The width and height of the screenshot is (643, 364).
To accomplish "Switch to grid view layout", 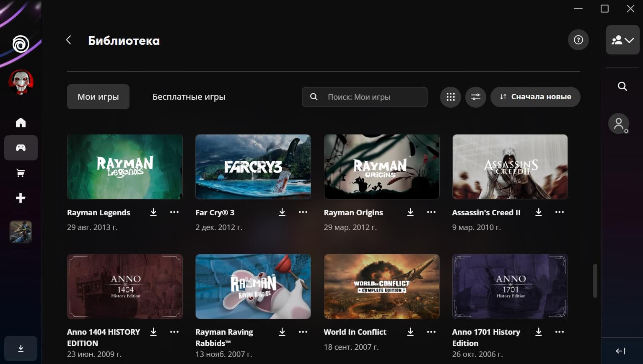I will [451, 97].
